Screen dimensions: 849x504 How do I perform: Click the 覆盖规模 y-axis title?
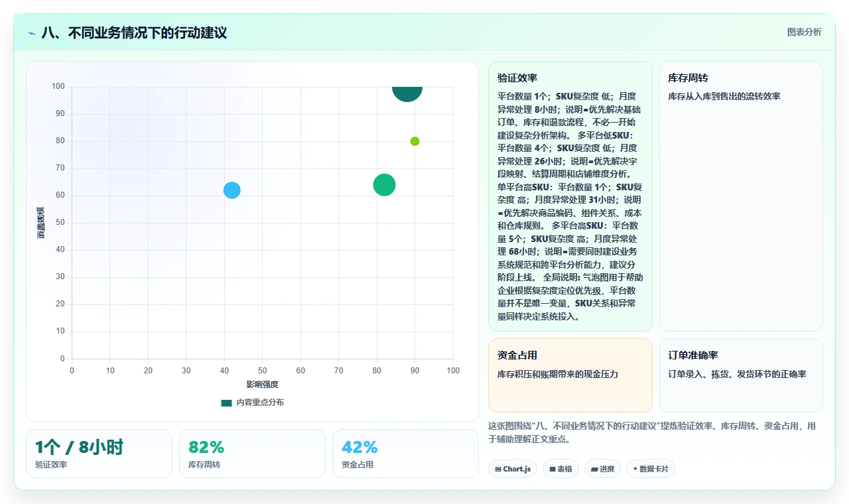click(41, 223)
